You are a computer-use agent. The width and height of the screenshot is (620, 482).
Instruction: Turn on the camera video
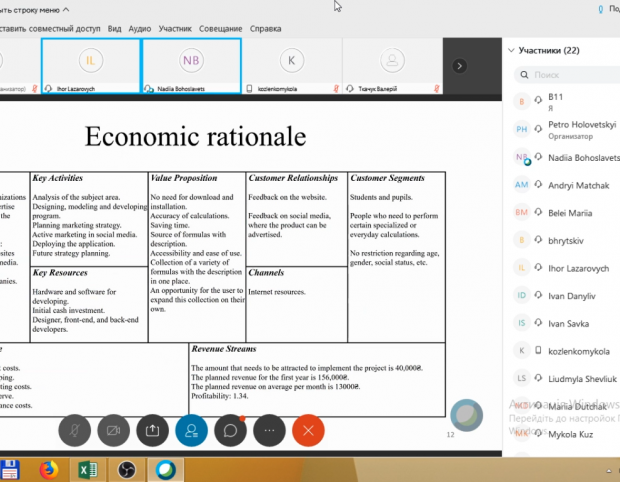(x=113, y=430)
